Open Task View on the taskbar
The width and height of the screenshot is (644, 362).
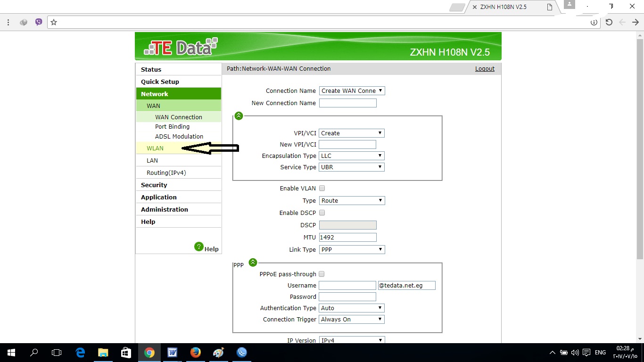click(57, 352)
